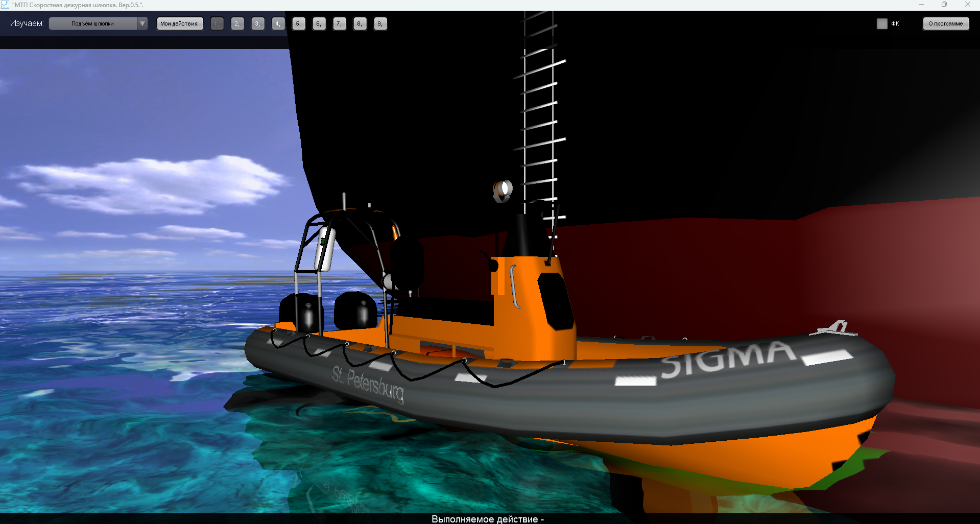
Task: Select action step 3 button
Action: [258, 23]
